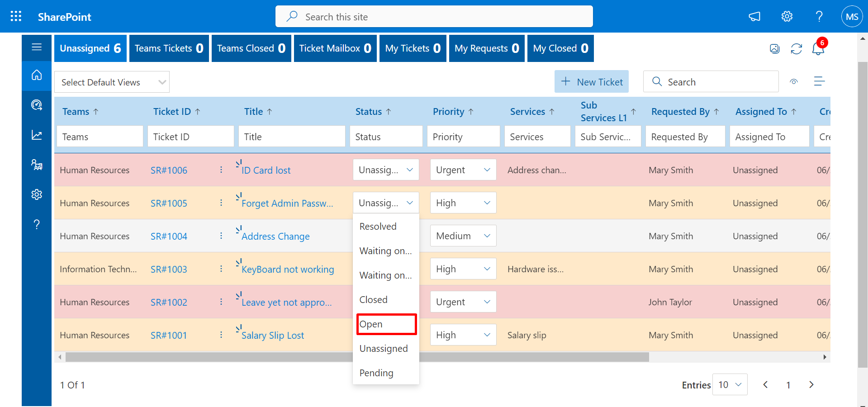This screenshot has width=868, height=407.
Task: Sort by the Title column header
Action: click(258, 112)
